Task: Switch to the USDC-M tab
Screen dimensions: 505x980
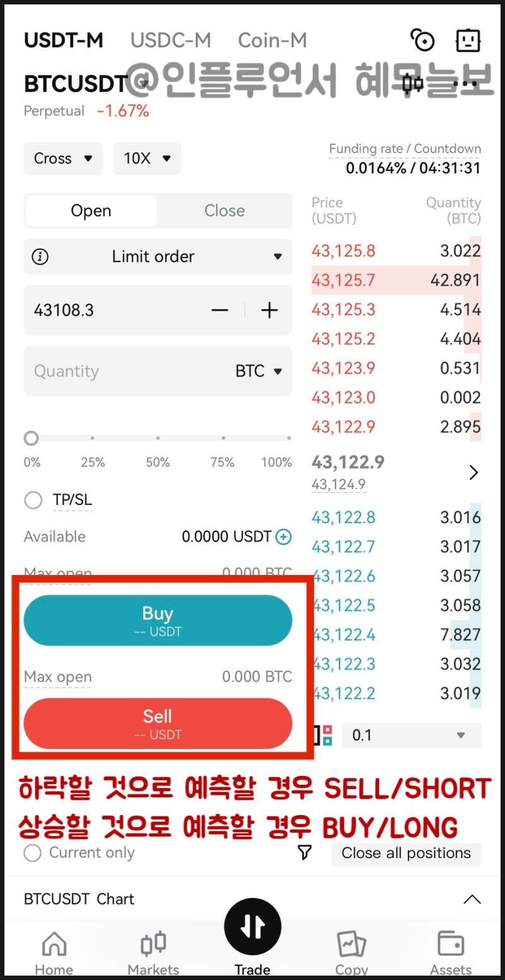Action: click(170, 40)
